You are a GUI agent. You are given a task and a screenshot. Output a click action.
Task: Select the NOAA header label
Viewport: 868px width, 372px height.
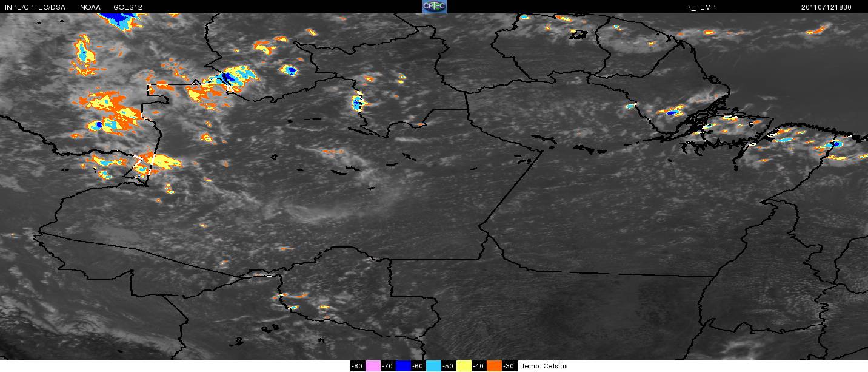pos(90,7)
